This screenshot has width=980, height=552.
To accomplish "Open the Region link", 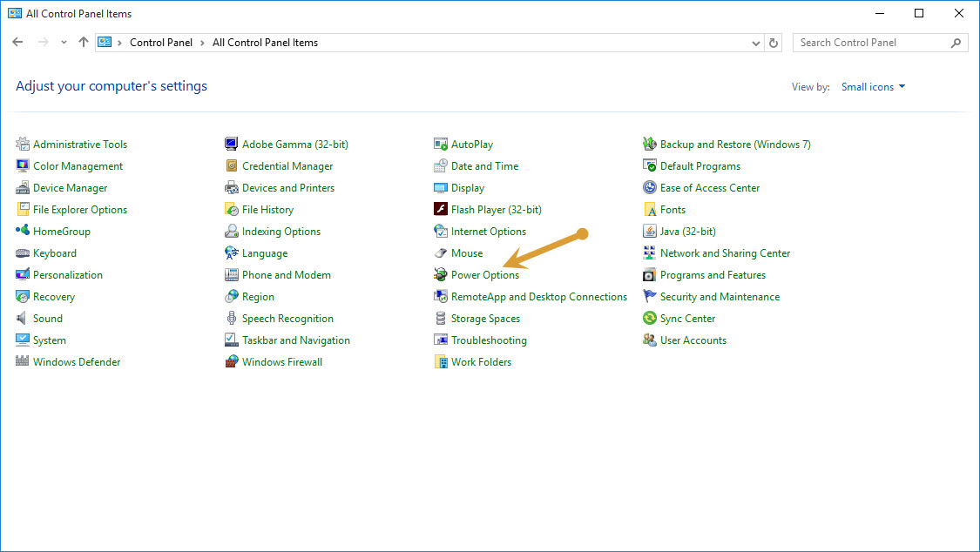I will click(258, 297).
